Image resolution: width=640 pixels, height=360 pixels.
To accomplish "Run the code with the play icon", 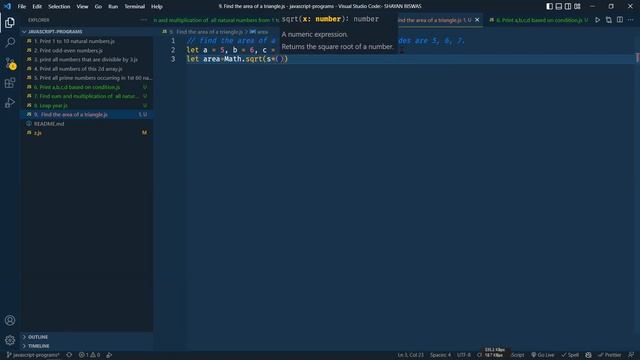I will point(598,20).
